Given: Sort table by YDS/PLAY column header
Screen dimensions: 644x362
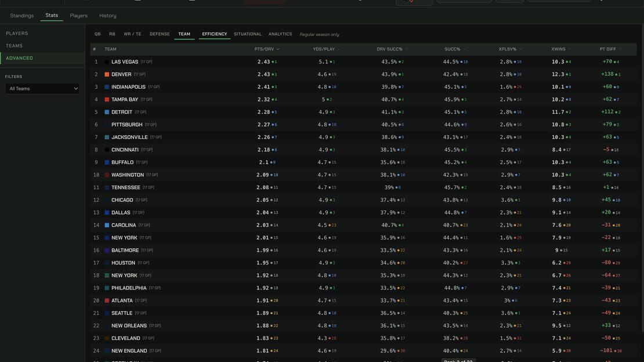Looking at the screenshot, I should pos(324,49).
